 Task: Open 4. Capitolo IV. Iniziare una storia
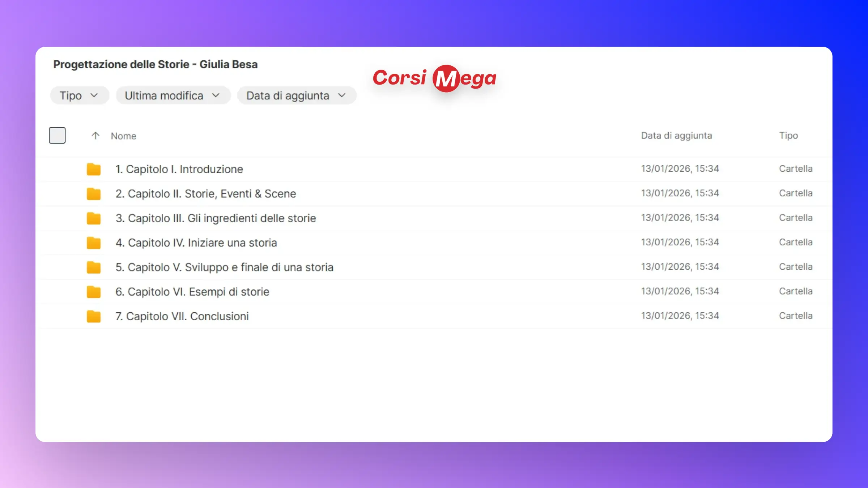pyautogui.click(x=196, y=243)
